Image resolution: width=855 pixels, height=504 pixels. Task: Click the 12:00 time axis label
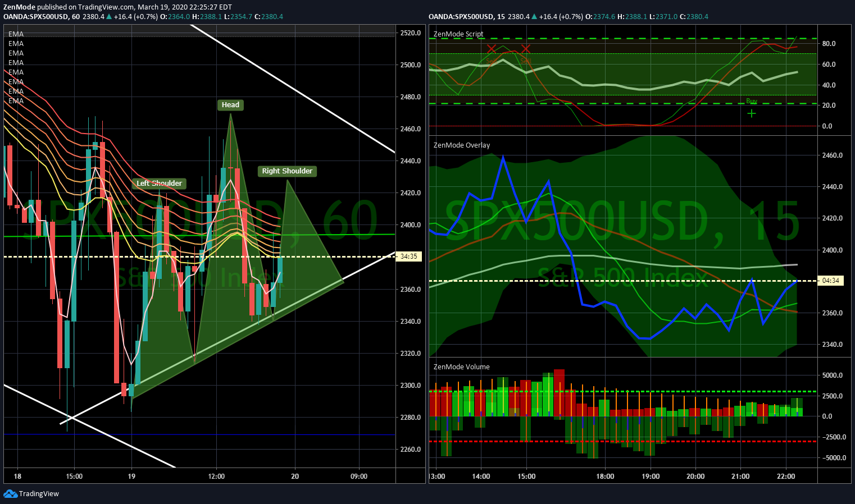216,476
